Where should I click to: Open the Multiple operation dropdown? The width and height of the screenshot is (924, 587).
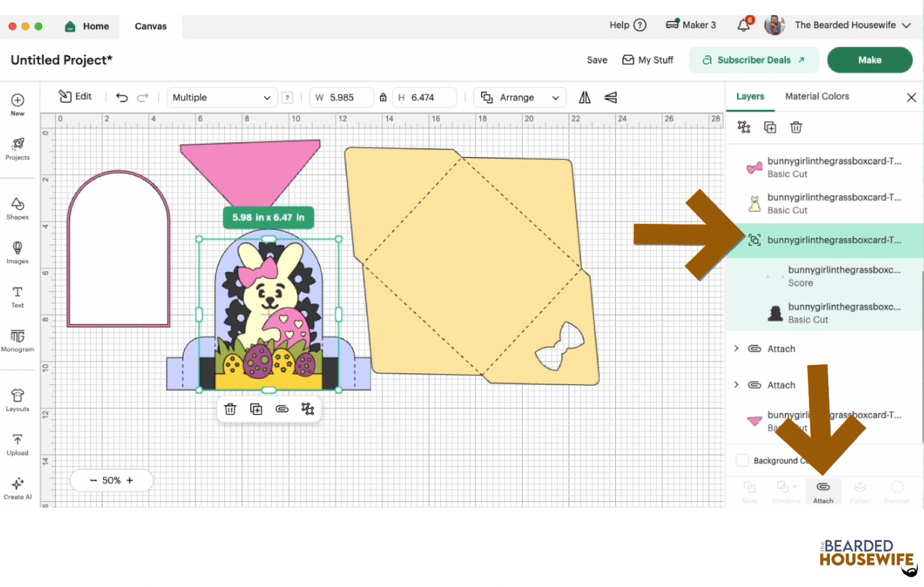[x=221, y=98]
